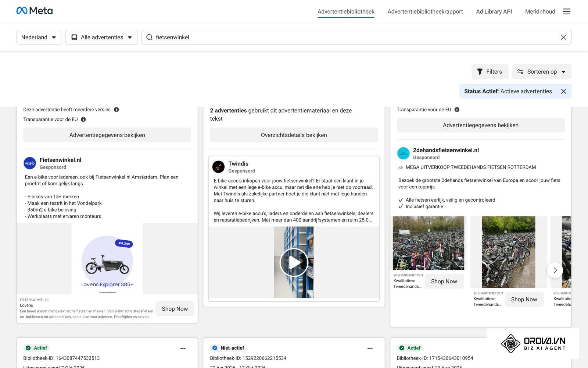Click the sort sliders icon
Screen dimensions: 588x368
[x=520, y=72]
